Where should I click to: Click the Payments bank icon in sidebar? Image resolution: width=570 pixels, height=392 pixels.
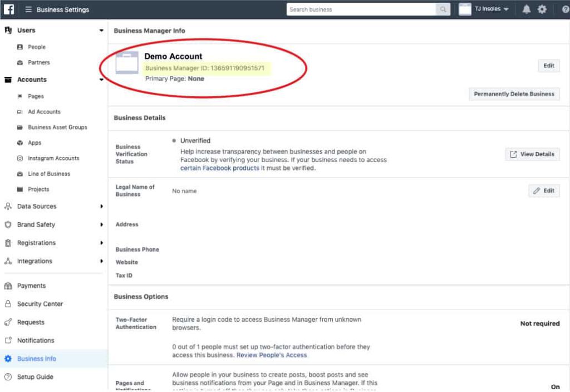8,286
